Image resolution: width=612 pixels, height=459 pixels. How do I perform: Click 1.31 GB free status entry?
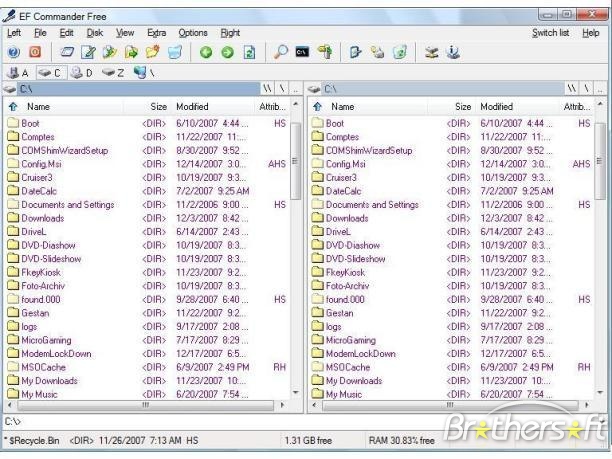click(308, 441)
